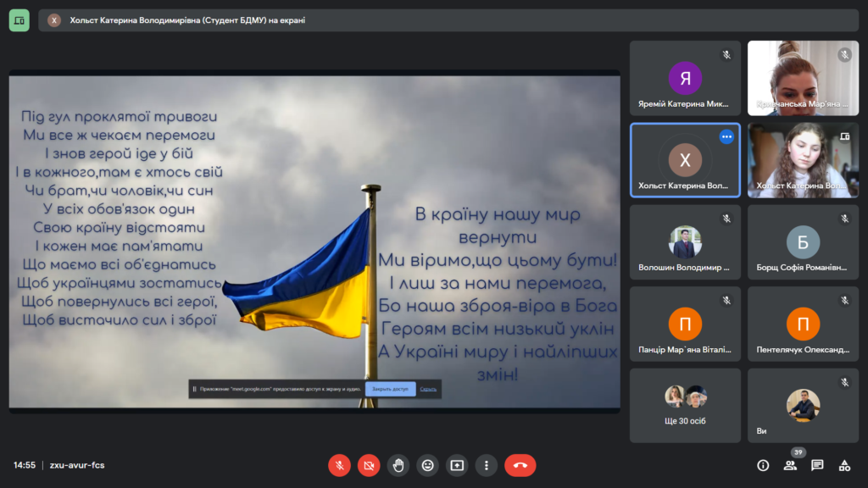The height and width of the screenshot is (488, 868).
Task: Select Яремій Катерина's participant tile
Action: pyautogui.click(x=685, y=79)
